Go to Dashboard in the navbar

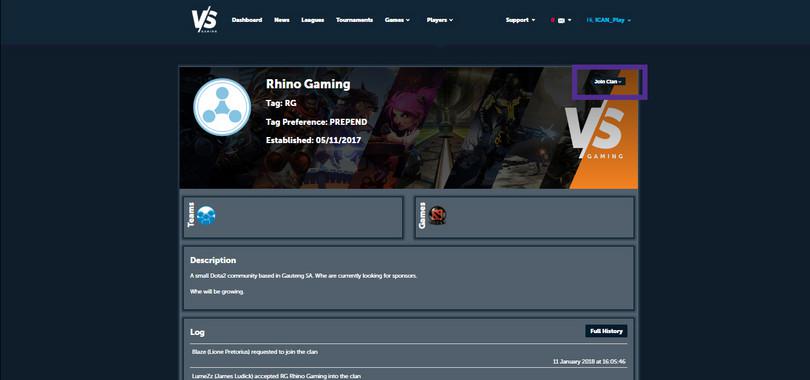[x=246, y=20]
